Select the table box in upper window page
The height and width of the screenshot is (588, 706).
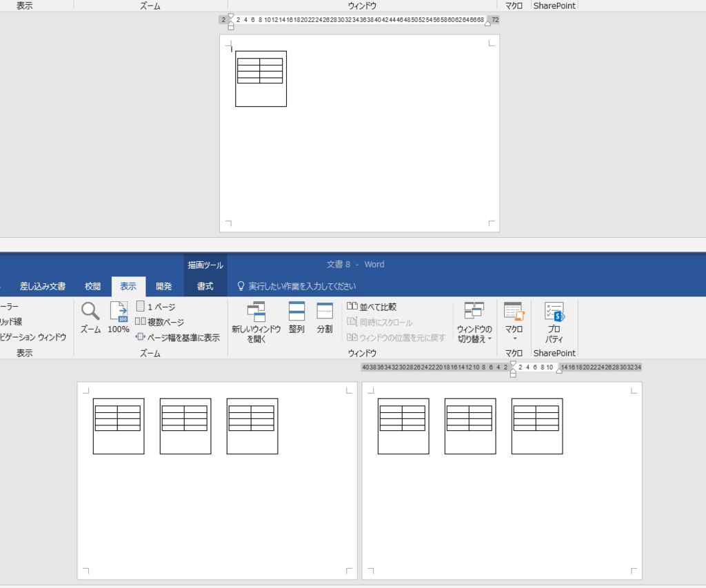(261, 79)
